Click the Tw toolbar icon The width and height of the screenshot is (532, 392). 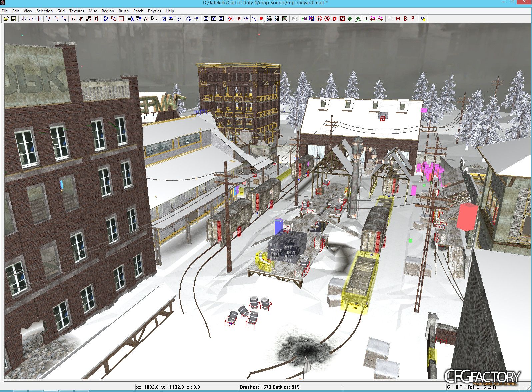(390, 19)
